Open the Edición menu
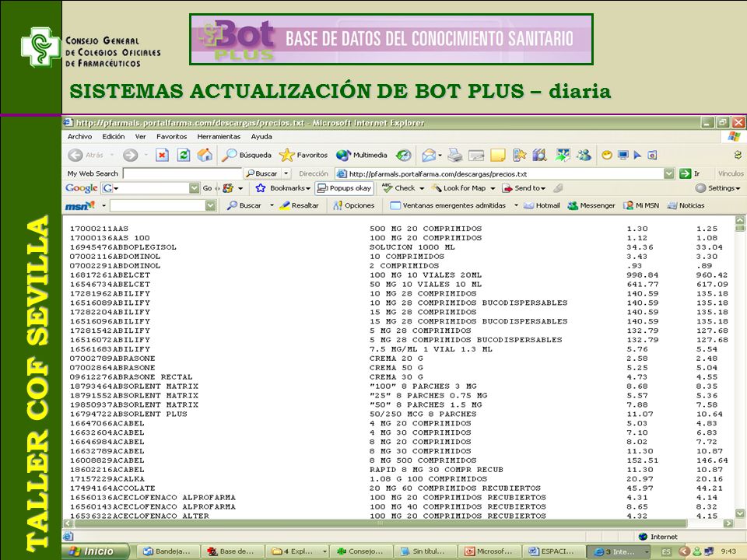The image size is (747, 560). point(114,137)
